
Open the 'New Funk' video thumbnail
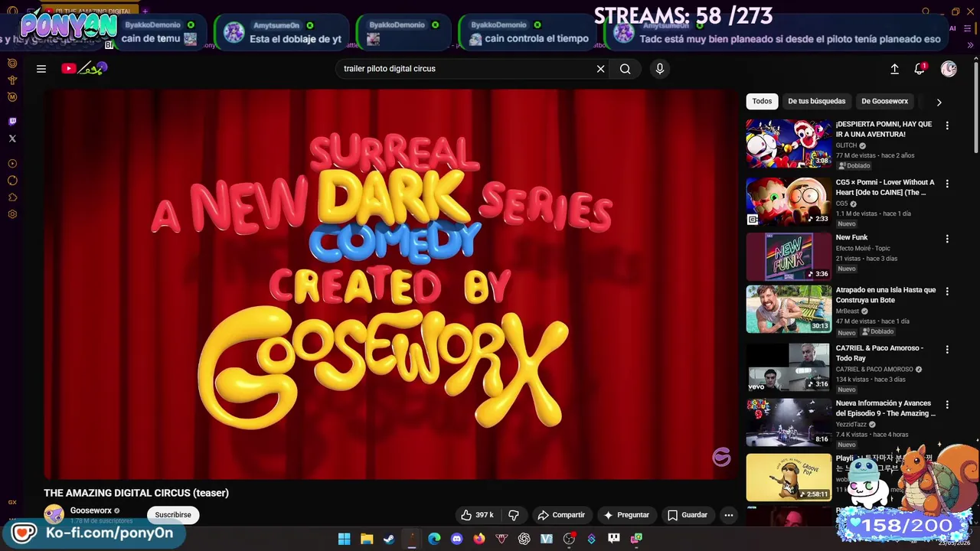789,256
